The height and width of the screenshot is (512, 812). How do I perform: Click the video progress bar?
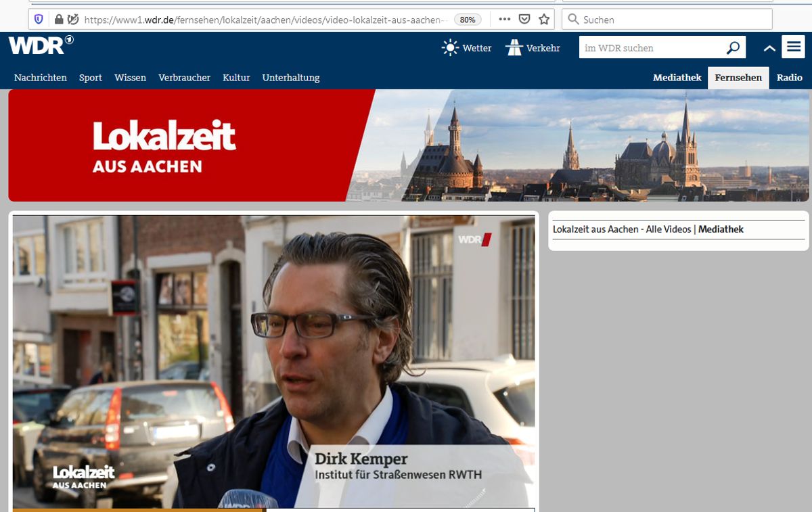(273, 510)
